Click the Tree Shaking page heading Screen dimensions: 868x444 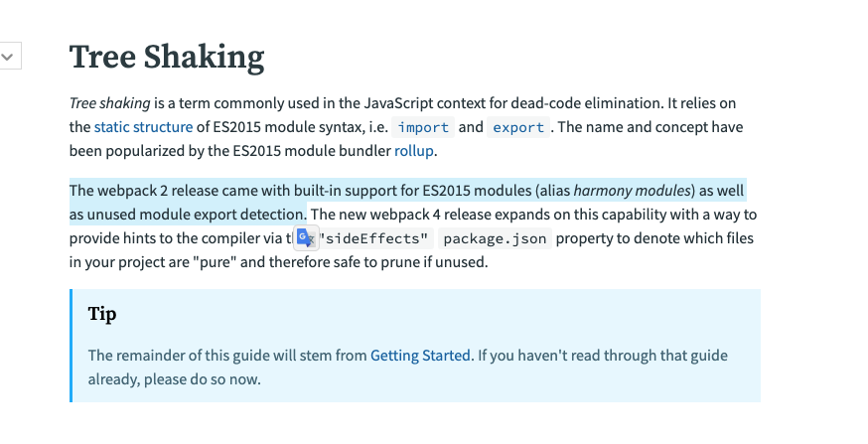coord(167,57)
